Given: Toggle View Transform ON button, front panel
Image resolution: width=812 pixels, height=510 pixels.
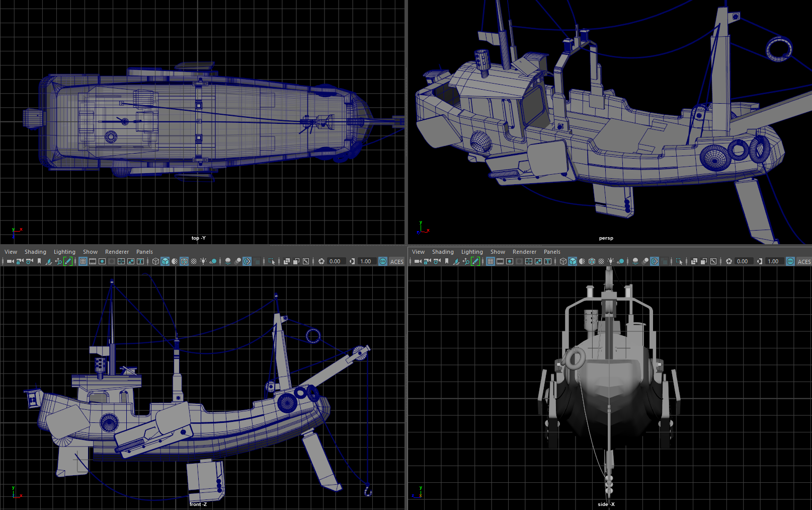Looking at the screenshot, I should [x=383, y=261].
